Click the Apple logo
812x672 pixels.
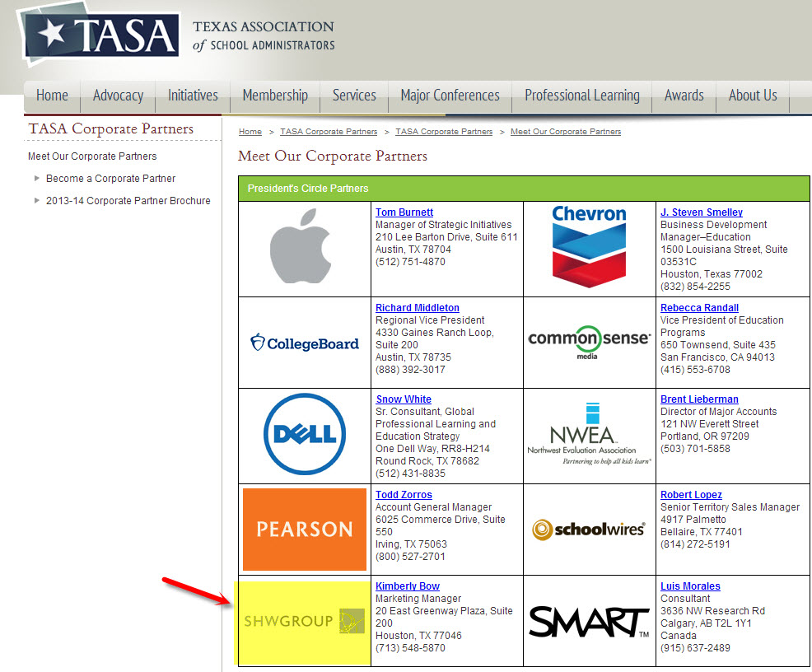pos(301,246)
